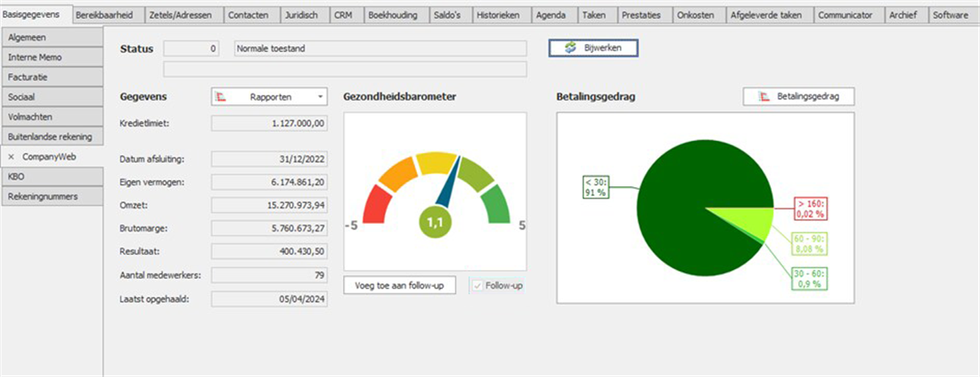
Task: Expand the Rapporten dropdown arrow
Action: pos(320,96)
